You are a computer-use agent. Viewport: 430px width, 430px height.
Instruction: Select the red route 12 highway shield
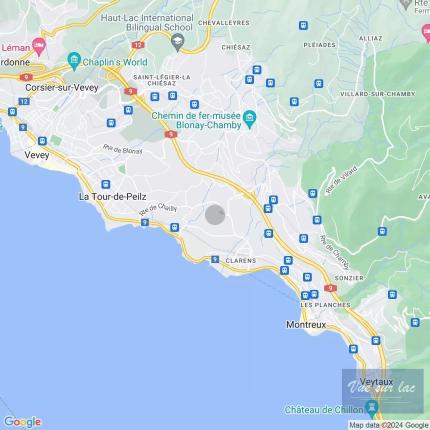point(137,45)
